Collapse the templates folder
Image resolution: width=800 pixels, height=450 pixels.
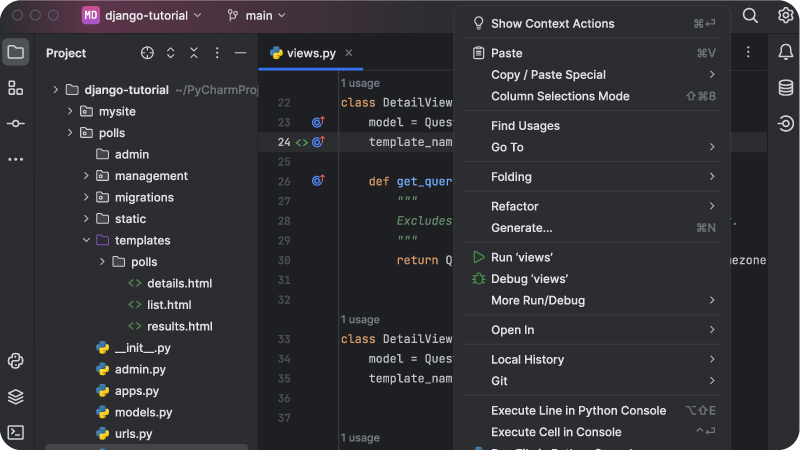click(86, 240)
